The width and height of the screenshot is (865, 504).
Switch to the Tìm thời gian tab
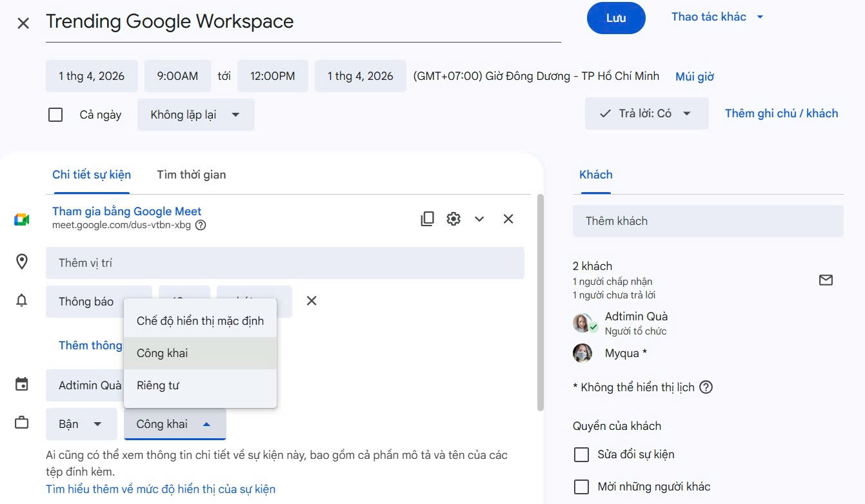[x=191, y=175]
